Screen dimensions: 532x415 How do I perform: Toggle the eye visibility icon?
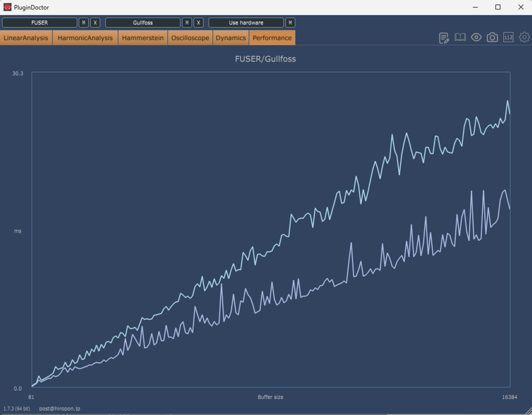click(476, 37)
